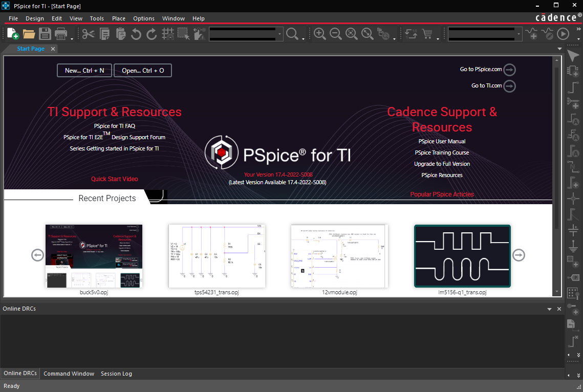The image size is (583, 392).
Task: Open the Place menu
Action: [x=119, y=18]
